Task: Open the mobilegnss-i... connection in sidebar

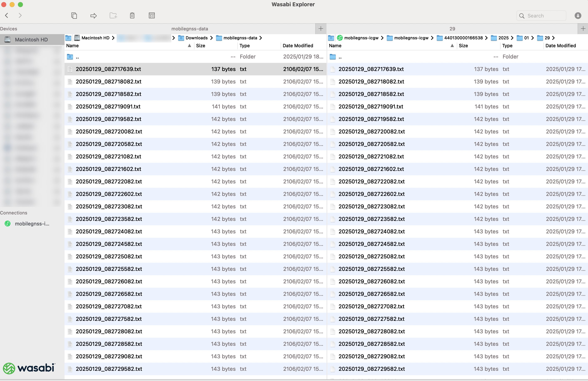Action: tap(32, 224)
